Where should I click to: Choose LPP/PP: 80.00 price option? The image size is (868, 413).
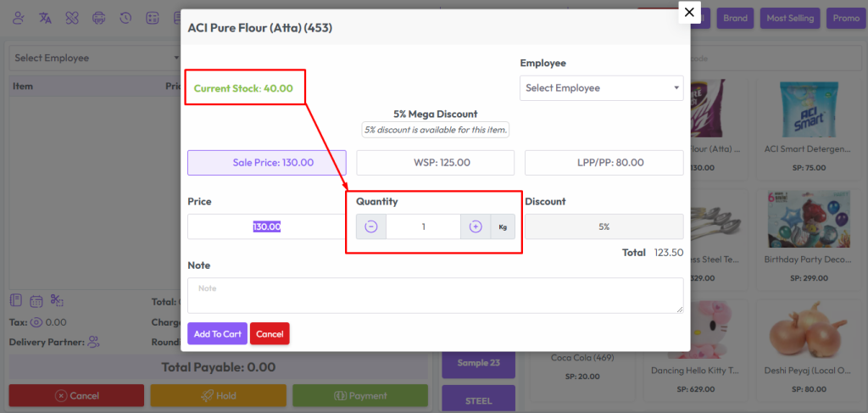pyautogui.click(x=604, y=163)
